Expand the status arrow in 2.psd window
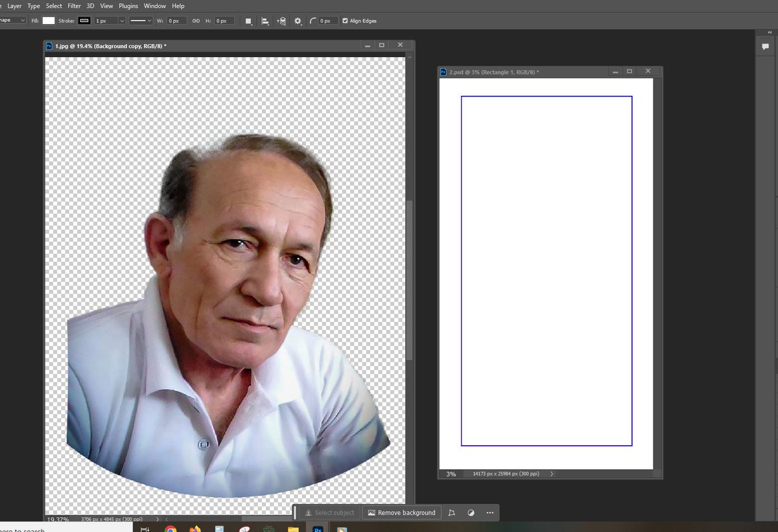 [552, 474]
